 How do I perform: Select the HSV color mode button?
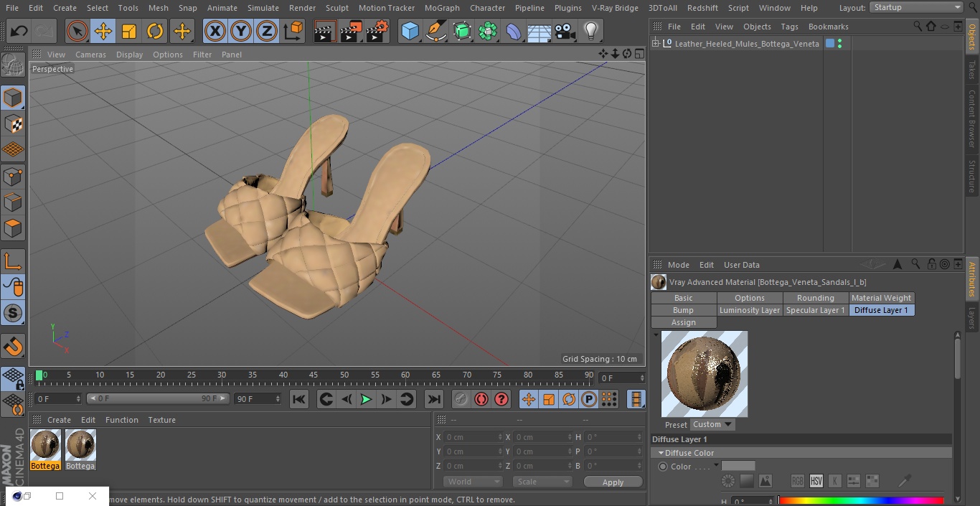click(x=816, y=481)
